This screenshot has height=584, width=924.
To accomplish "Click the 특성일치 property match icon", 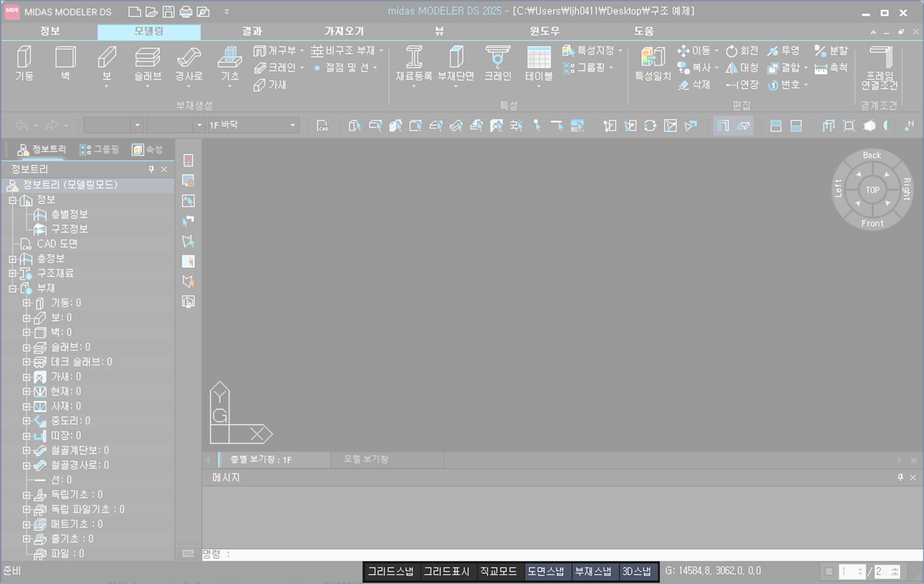I will coord(653,58).
